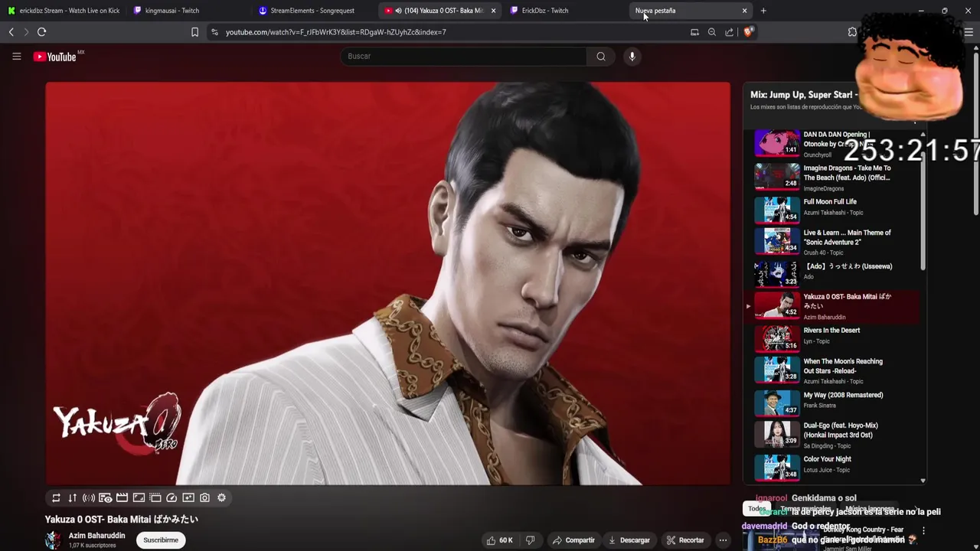The height and width of the screenshot is (551, 980).
Task: Close the Nueva pestaña tab
Action: 744,11
